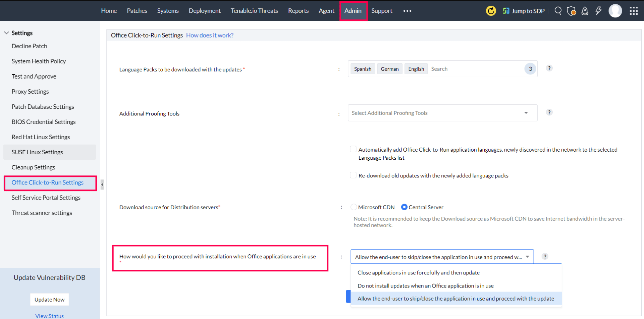The image size is (644, 319).
Task: Enable Re-download old updates checkbox
Action: [353, 175]
